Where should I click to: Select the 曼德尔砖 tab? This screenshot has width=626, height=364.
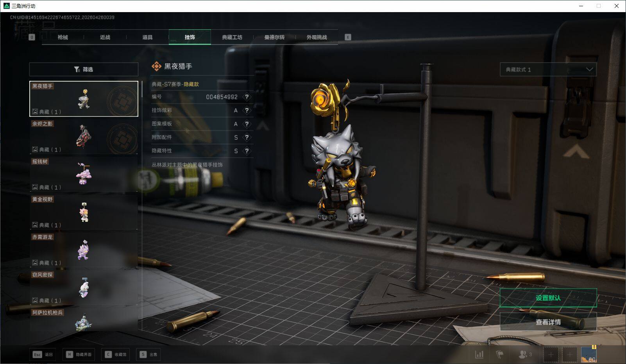274,37
